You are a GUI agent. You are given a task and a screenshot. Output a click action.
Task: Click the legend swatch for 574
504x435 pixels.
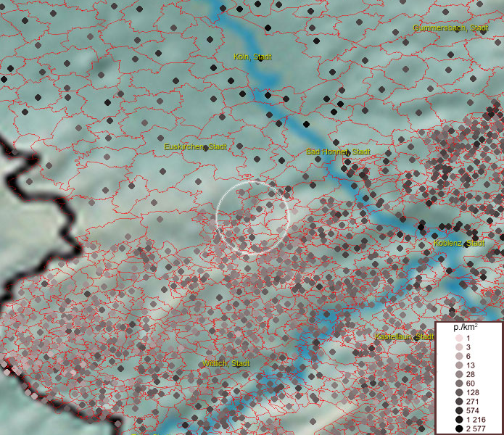click(459, 410)
